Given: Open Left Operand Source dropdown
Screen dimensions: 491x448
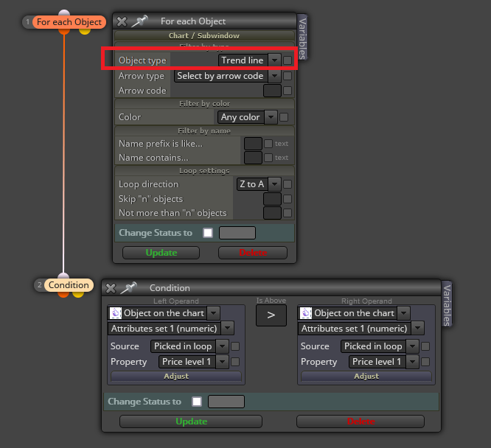Looking at the screenshot, I should click(x=189, y=346).
